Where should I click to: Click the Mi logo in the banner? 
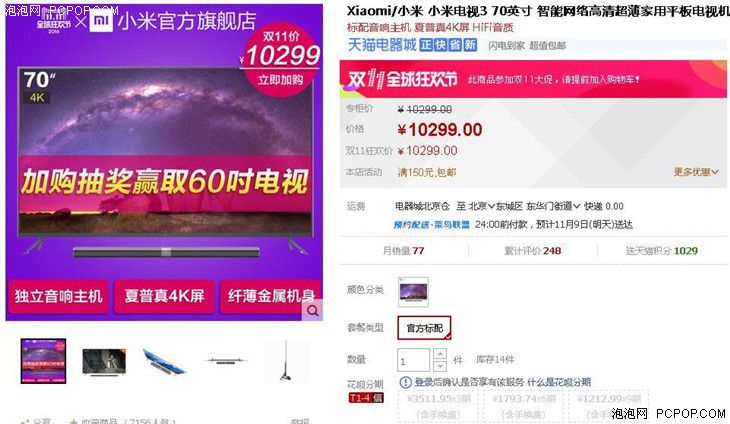coord(101,20)
